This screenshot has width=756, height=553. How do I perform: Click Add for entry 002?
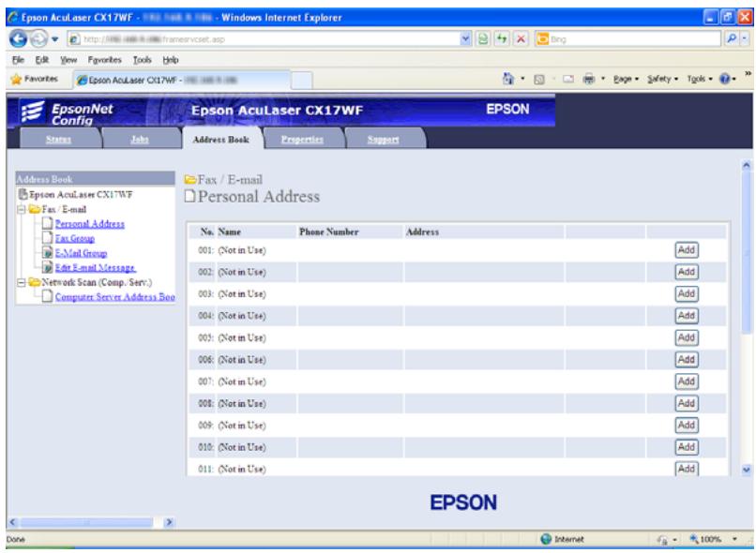pos(686,272)
